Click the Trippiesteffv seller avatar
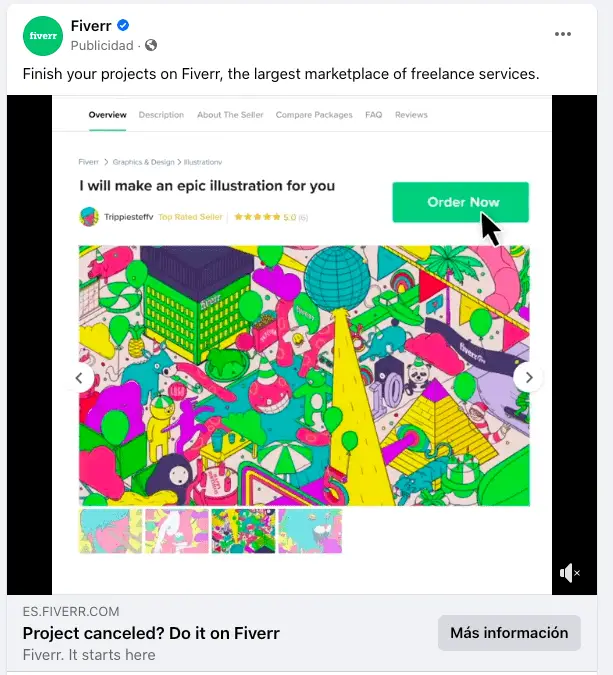This screenshot has width=613, height=675. (89, 216)
